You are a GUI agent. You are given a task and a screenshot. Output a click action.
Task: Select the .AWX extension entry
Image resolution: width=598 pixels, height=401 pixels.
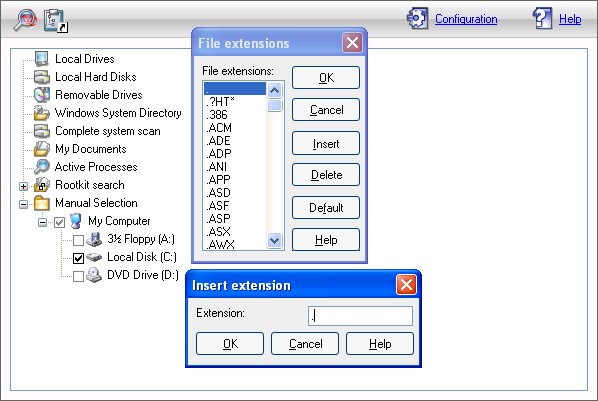(235, 244)
